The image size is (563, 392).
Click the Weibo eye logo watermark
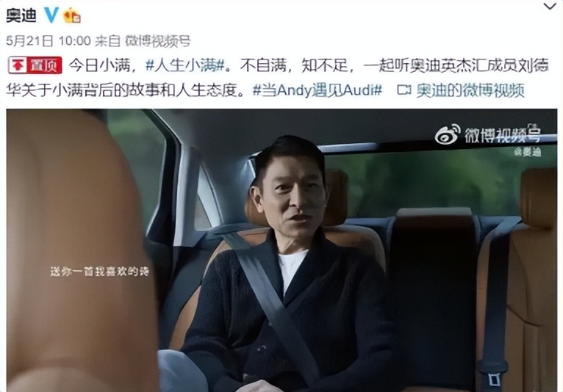[x=448, y=134]
